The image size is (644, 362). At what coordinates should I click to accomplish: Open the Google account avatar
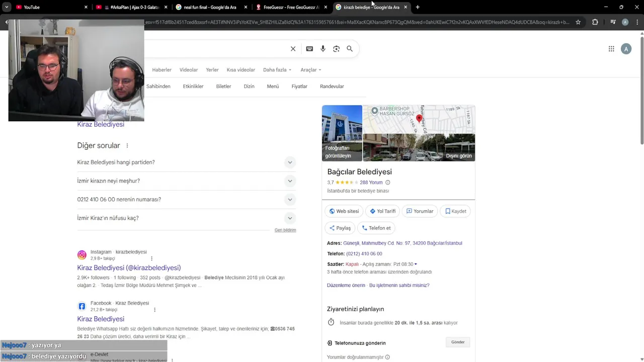626,49
